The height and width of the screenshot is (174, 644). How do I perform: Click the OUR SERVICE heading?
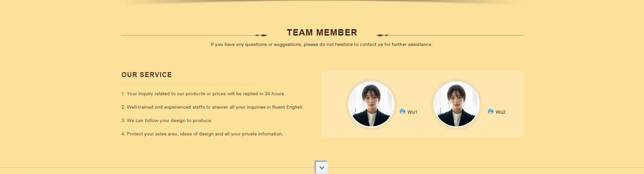(x=147, y=75)
